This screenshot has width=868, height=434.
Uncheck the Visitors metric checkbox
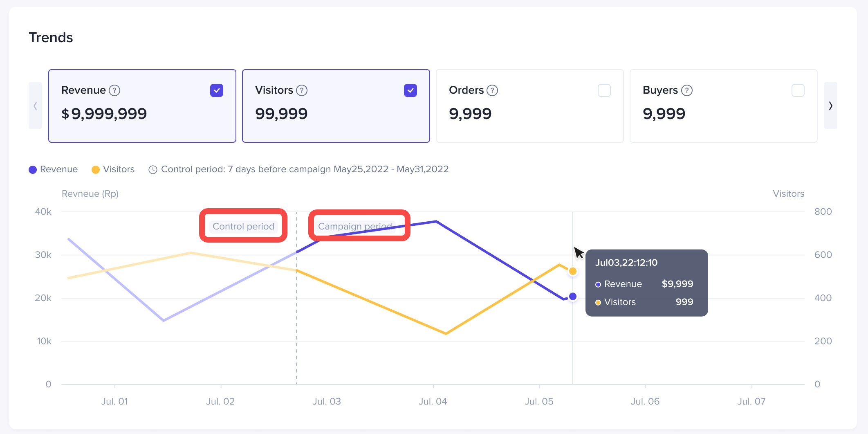(410, 90)
